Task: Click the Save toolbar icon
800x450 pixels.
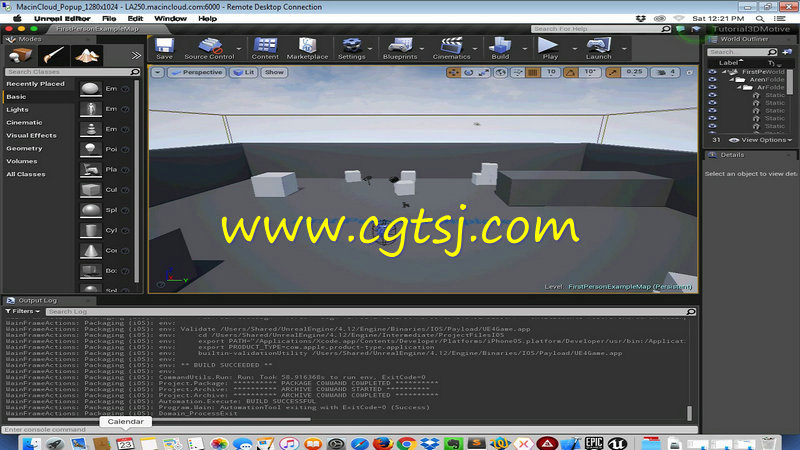Action: click(164, 48)
